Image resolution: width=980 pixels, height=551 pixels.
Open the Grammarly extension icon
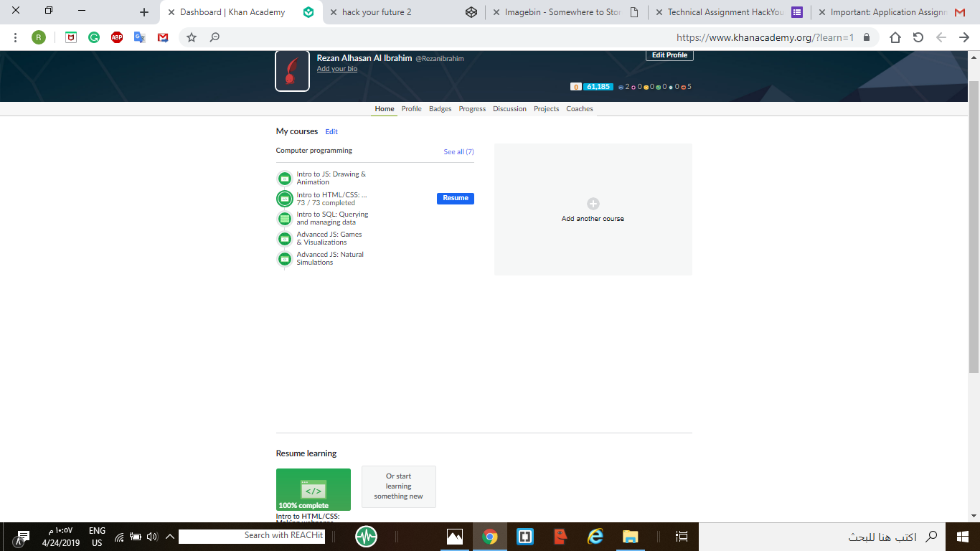click(94, 37)
